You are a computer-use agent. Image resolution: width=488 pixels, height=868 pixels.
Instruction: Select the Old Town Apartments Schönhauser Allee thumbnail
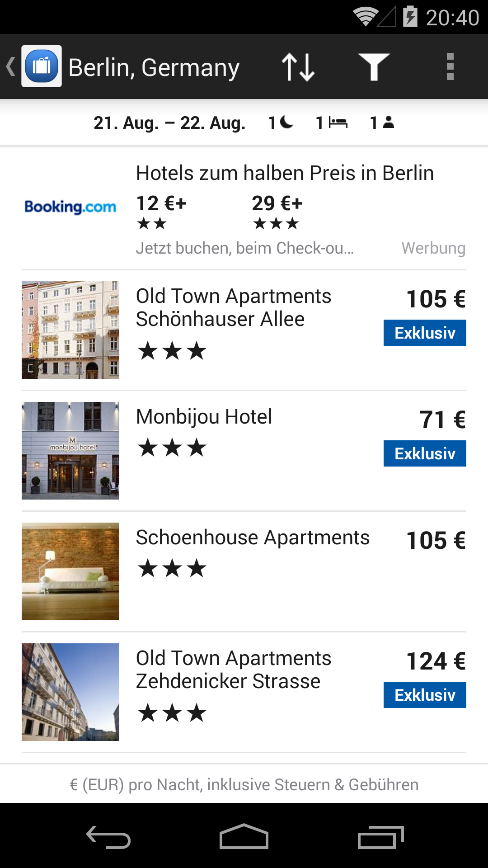pos(70,330)
